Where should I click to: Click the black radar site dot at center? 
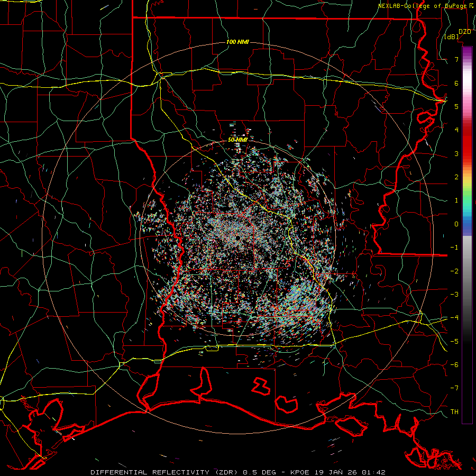(237, 237)
